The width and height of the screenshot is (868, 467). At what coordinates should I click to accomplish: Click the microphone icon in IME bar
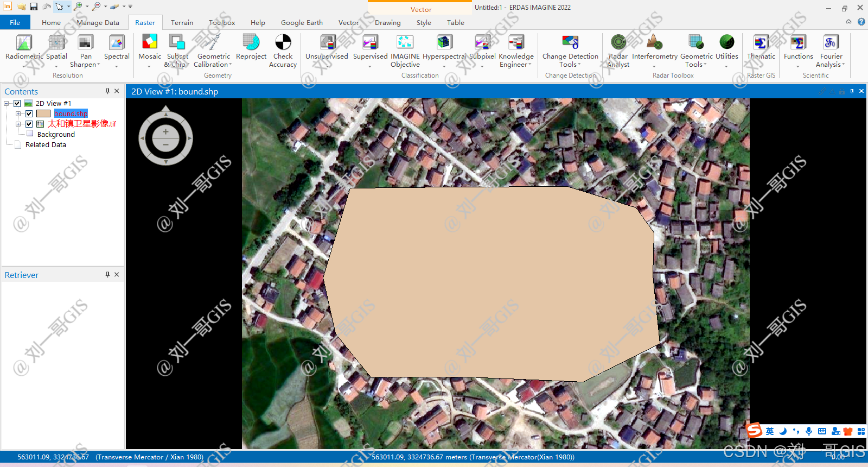809,431
